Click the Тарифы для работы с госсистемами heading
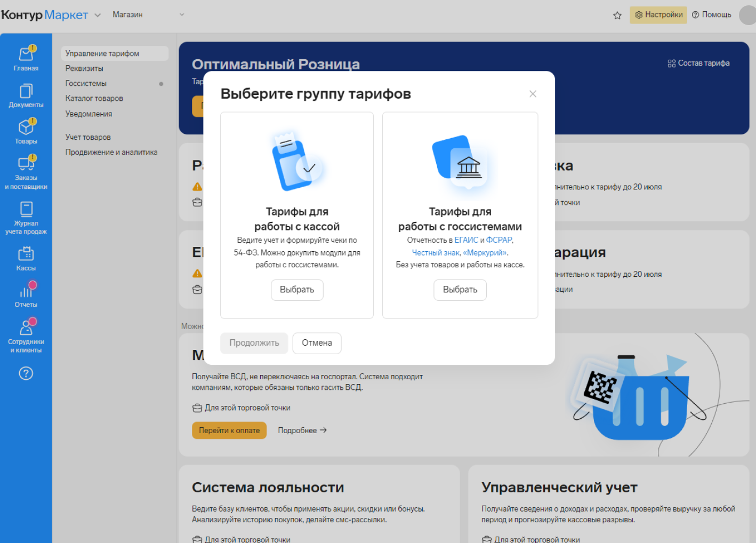Image resolution: width=756 pixels, height=543 pixels. tap(460, 219)
